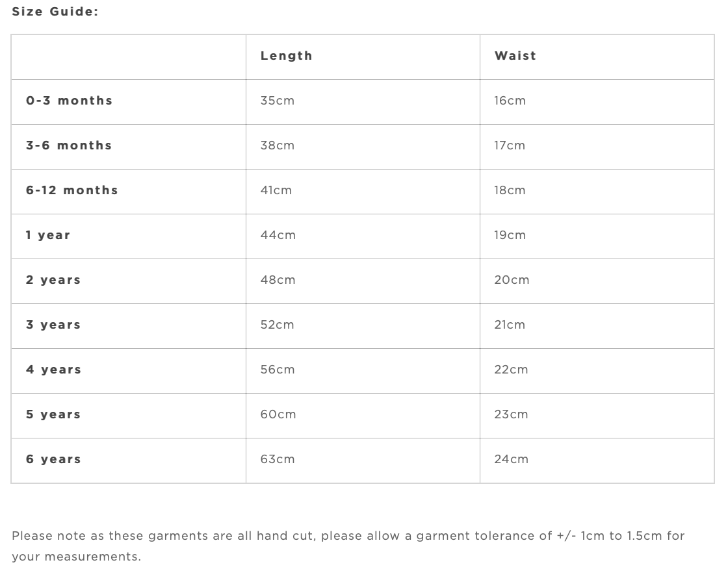
Task: Click the 6 years row label
Action: (x=53, y=459)
